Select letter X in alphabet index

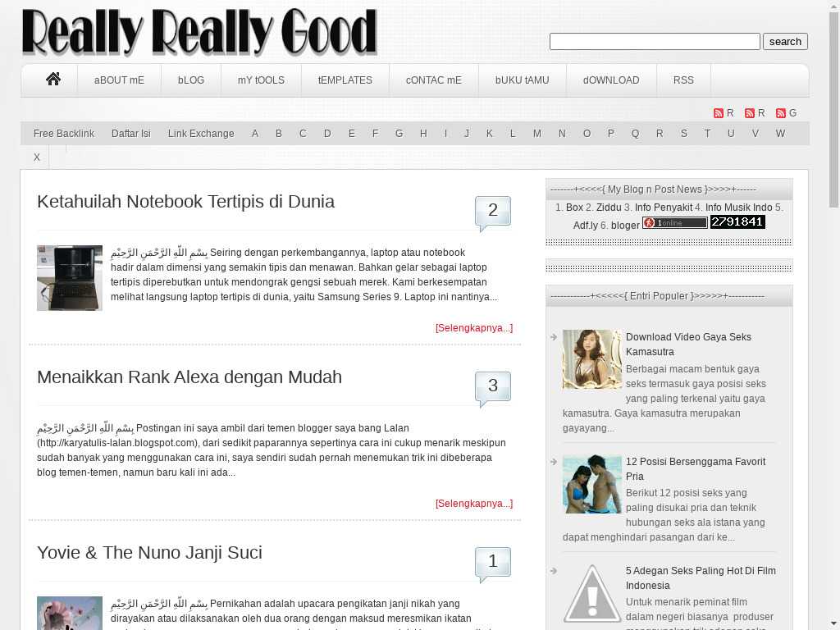(x=36, y=157)
